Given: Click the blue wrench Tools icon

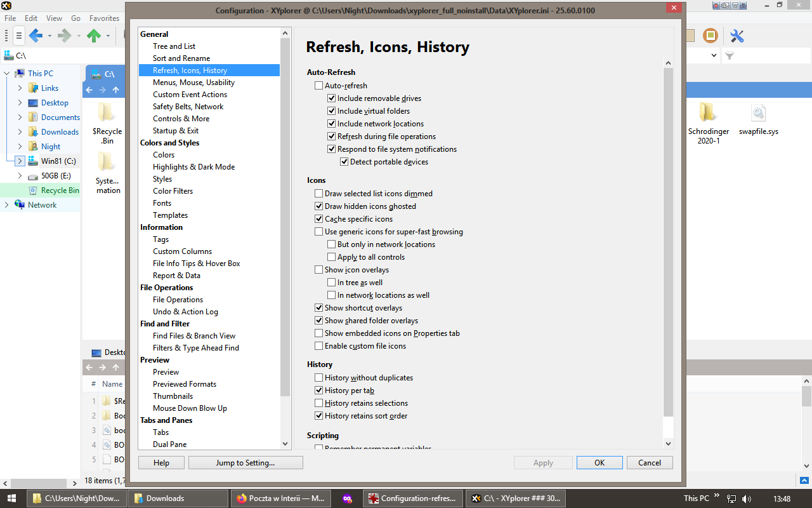Looking at the screenshot, I should (737, 36).
